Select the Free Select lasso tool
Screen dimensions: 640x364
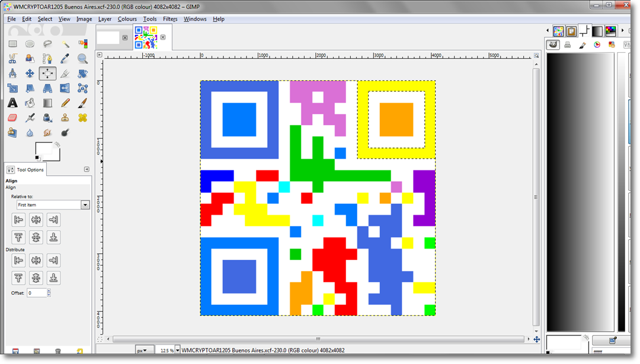coord(47,44)
